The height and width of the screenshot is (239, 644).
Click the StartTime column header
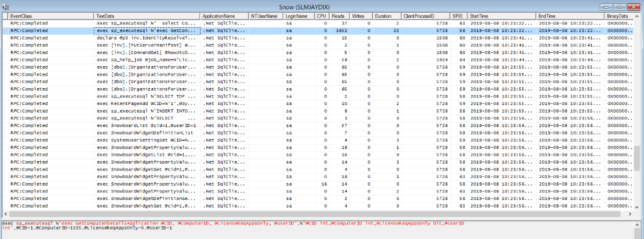tap(501, 16)
